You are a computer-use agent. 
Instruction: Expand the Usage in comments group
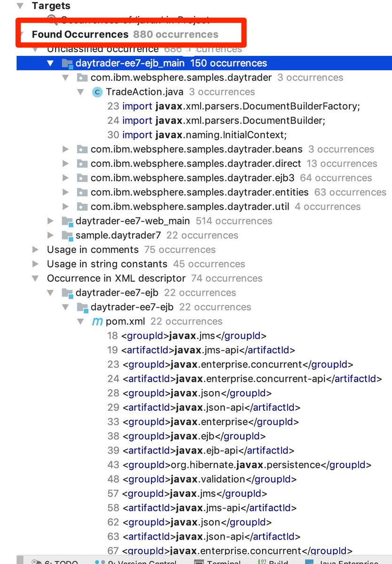(36, 250)
